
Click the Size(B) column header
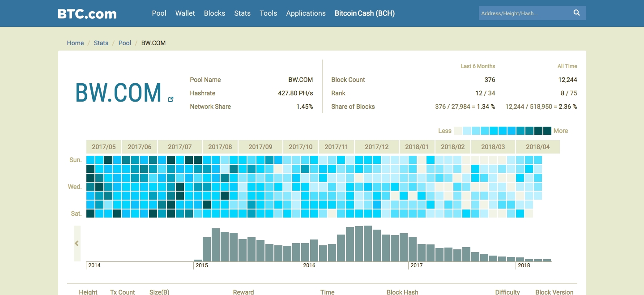click(x=159, y=292)
